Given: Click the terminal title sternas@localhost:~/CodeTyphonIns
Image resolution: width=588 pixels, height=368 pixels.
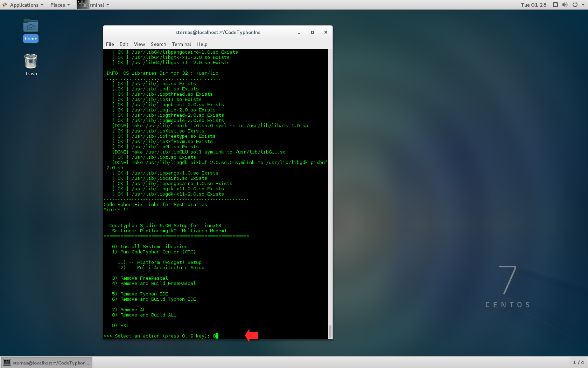Looking at the screenshot, I should (x=218, y=32).
